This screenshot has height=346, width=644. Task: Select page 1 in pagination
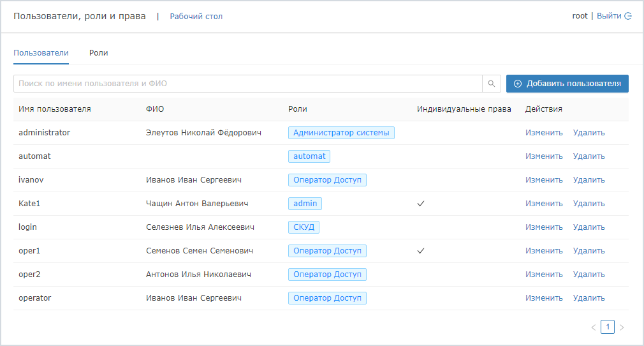[x=608, y=327]
